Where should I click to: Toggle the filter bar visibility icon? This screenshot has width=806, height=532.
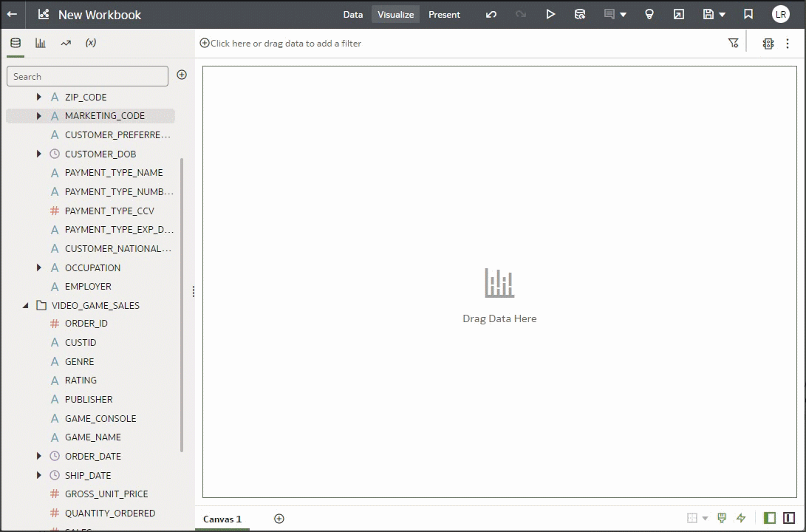pos(734,42)
